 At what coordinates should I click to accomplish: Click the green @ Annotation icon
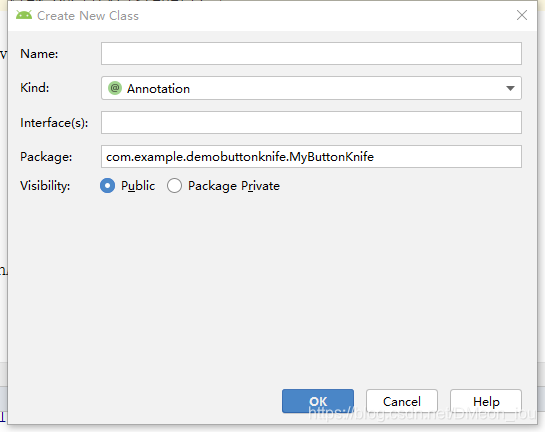(115, 88)
